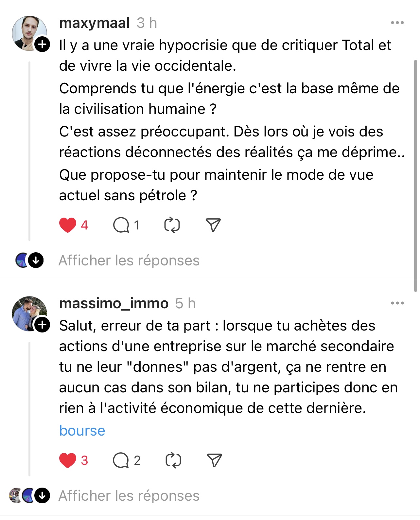Click the vertical scrollbar on the right edge
The image size is (420, 520).
click(415, 175)
